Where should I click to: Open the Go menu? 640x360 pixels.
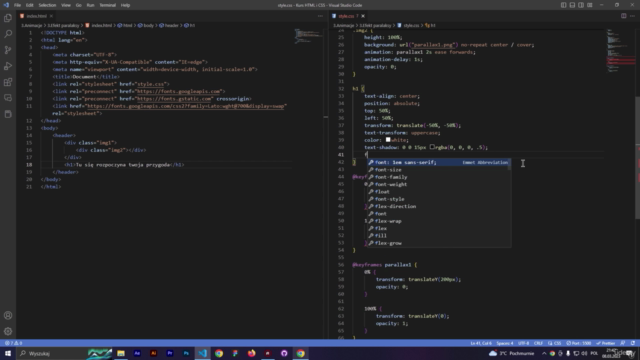point(78,5)
